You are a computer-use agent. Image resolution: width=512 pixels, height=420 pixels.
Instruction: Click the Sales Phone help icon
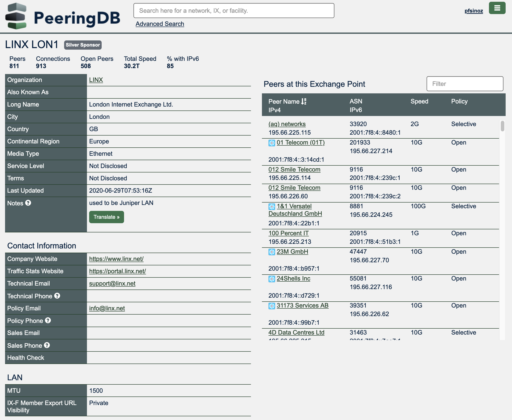[47, 345]
